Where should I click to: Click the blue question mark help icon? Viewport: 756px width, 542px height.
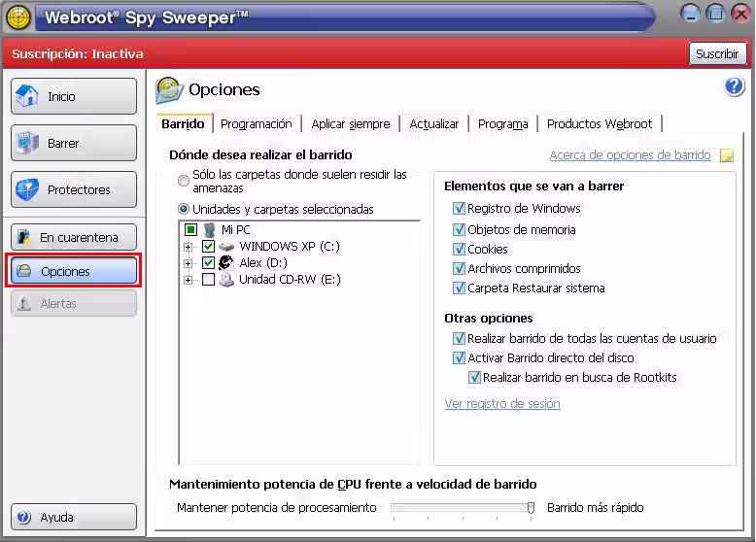(734, 87)
